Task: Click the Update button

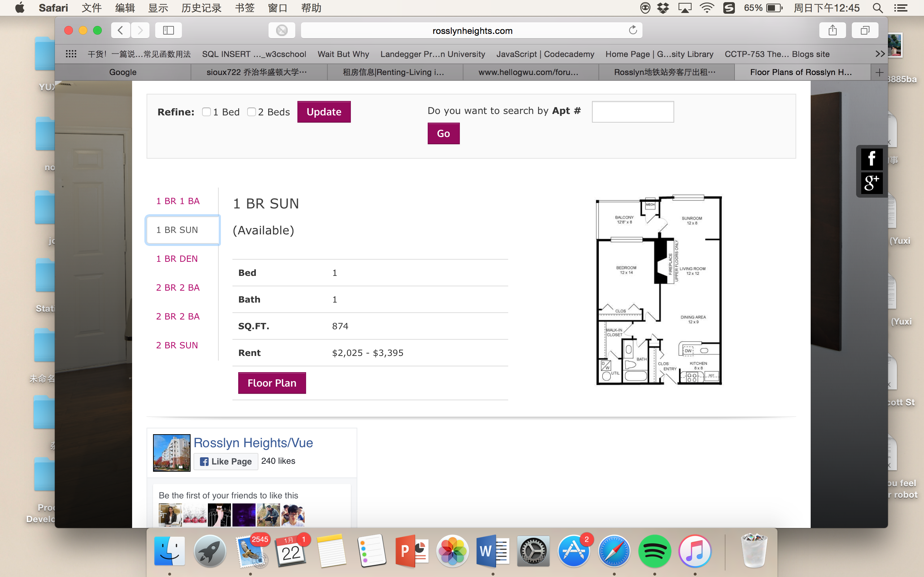Action: click(324, 112)
